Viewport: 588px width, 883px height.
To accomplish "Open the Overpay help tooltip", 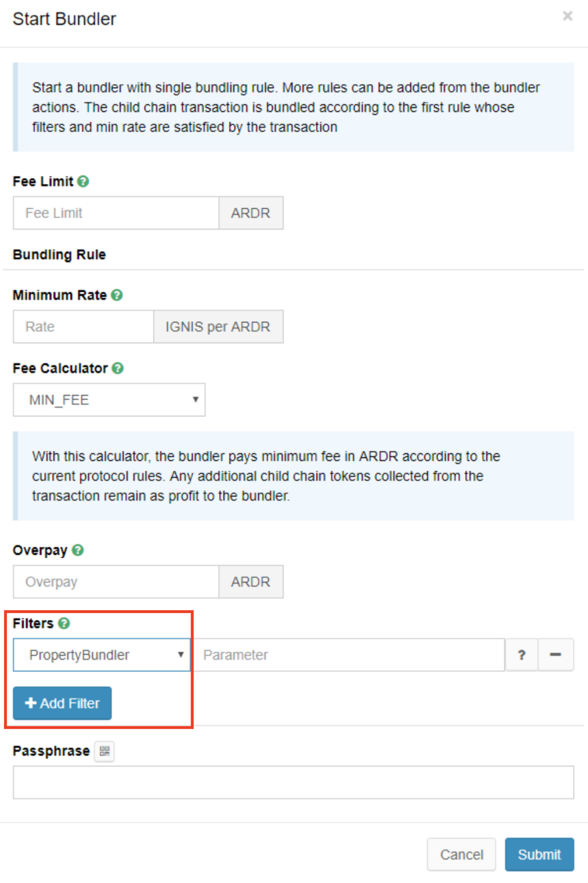I will coord(77,550).
